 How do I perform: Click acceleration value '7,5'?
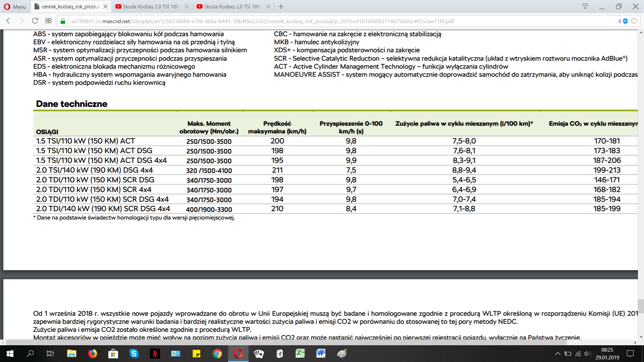tap(351, 170)
